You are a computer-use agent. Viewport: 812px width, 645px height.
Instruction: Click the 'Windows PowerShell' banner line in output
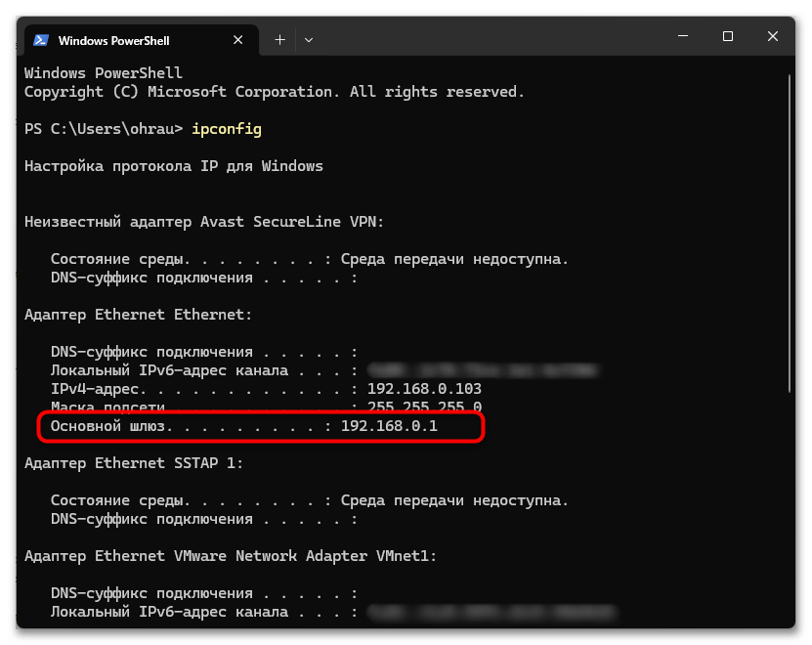pos(103,73)
